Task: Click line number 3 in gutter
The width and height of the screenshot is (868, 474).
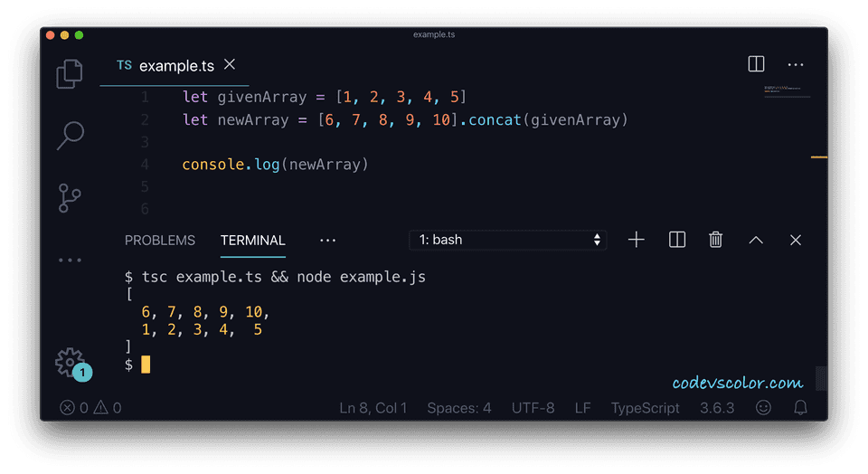Action: pos(145,142)
